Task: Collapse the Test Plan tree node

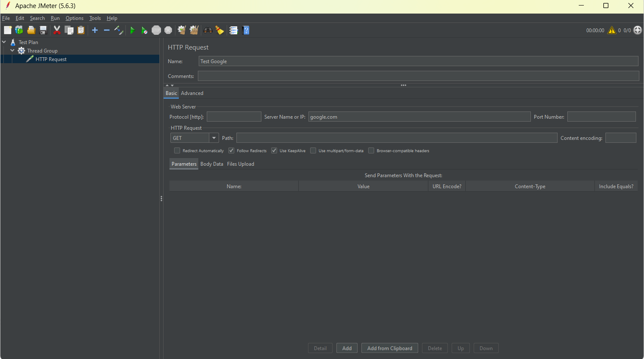Action: [4, 42]
